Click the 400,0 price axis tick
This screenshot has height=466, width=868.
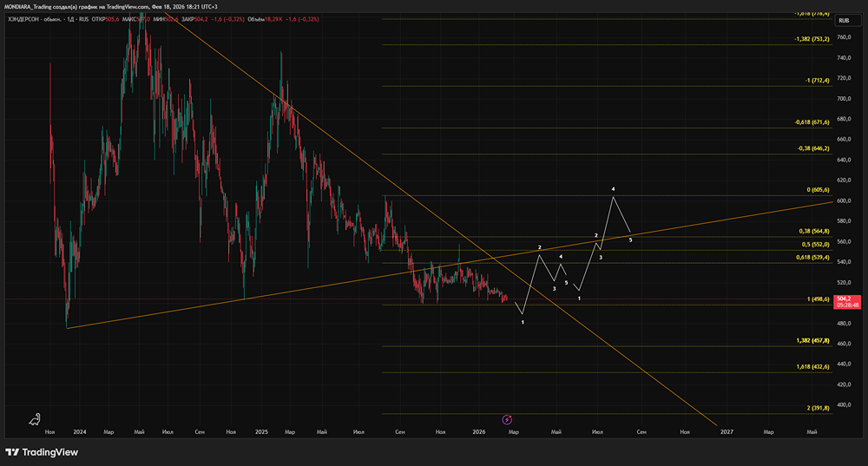coord(845,405)
